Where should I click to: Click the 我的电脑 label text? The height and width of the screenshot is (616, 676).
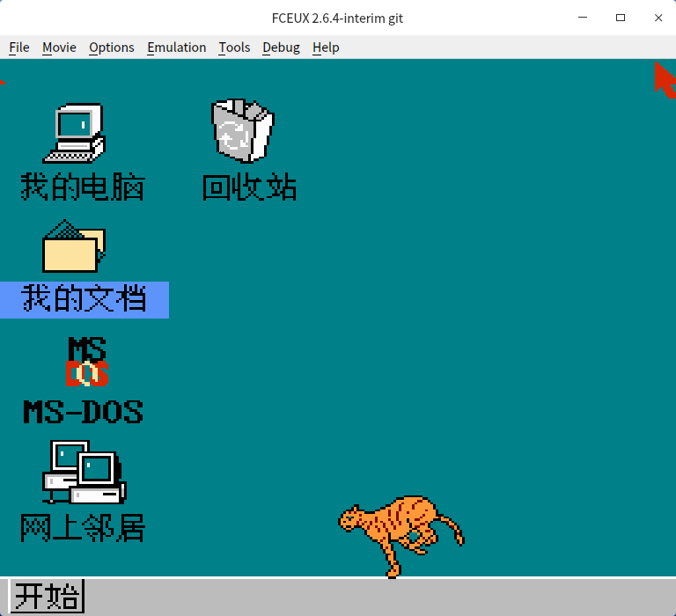(x=83, y=187)
